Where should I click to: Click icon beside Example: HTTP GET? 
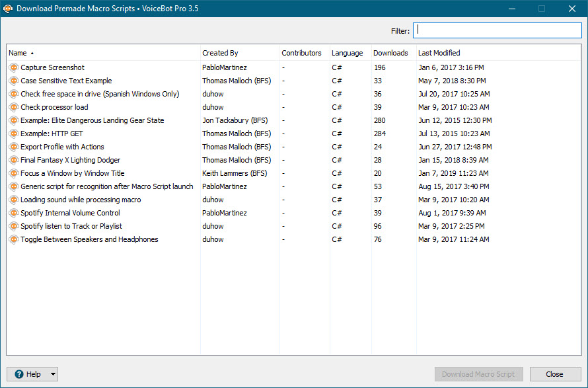tap(13, 134)
